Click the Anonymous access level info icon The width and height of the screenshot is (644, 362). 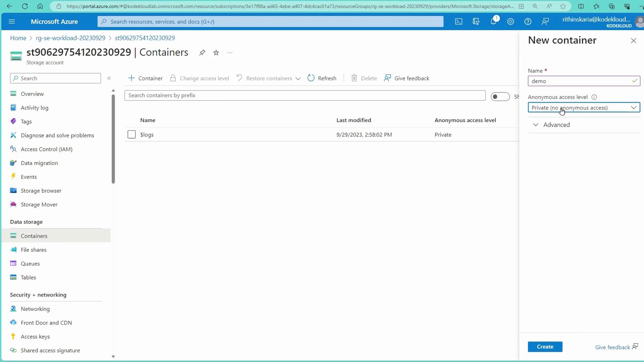pos(594,97)
